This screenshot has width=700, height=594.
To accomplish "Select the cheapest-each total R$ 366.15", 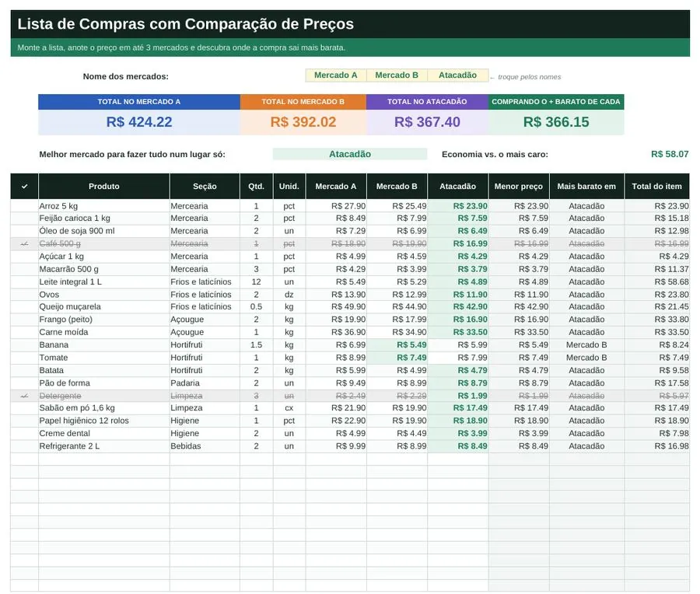I will (x=556, y=122).
